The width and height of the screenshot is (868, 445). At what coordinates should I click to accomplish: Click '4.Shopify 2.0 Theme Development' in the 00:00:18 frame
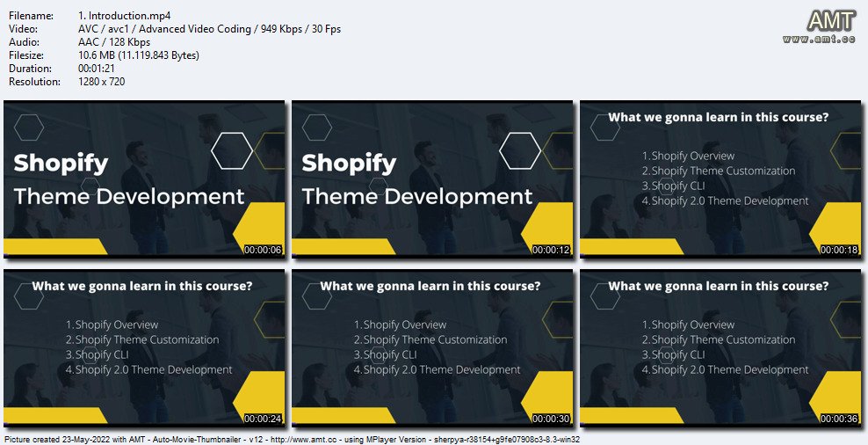tap(725, 201)
